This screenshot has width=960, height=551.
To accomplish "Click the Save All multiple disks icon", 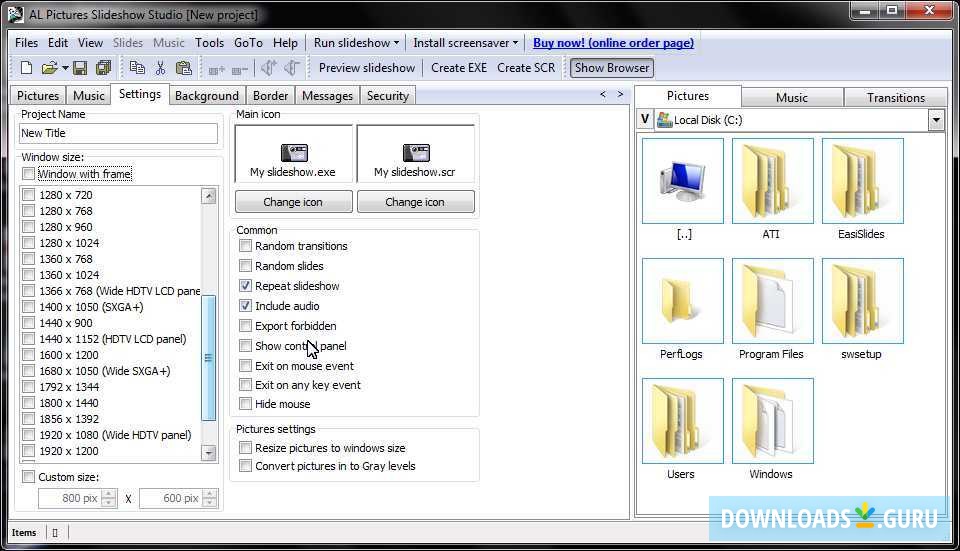I will [x=103, y=68].
